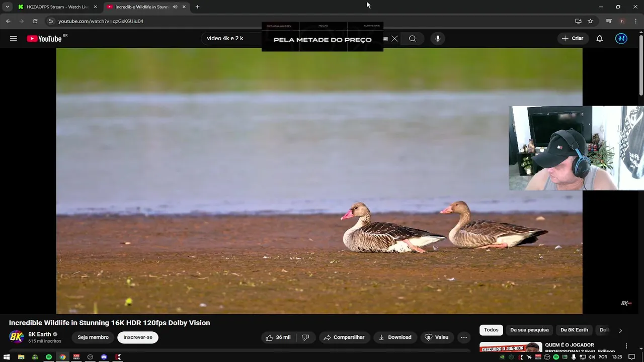Open OBS Studio from the taskbar
Viewport: 644px width, 362px height.
coord(90,357)
